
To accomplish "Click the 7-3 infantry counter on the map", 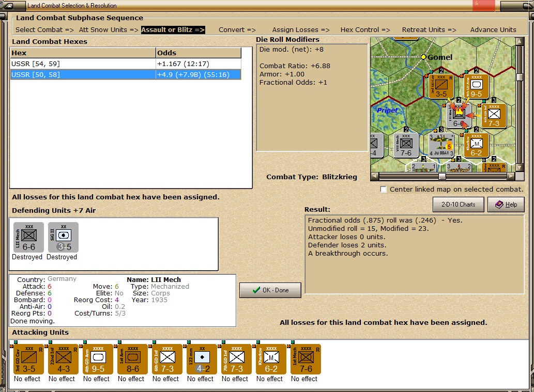I will click(x=494, y=116).
